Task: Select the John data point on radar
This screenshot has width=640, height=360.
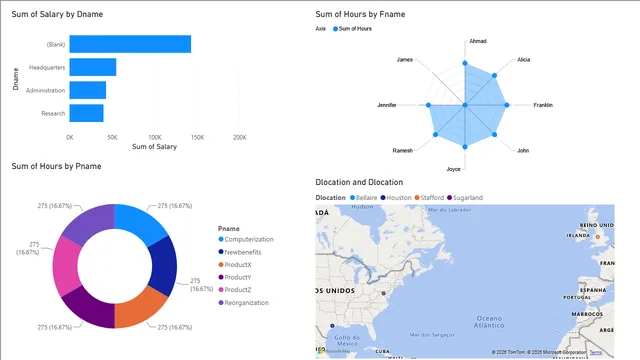Action: 495,135
